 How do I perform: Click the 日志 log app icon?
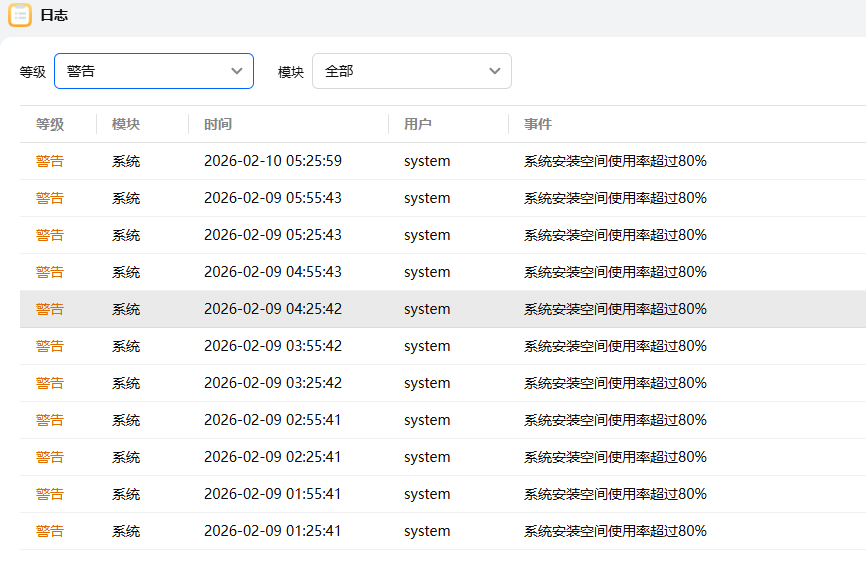pyautogui.click(x=20, y=15)
